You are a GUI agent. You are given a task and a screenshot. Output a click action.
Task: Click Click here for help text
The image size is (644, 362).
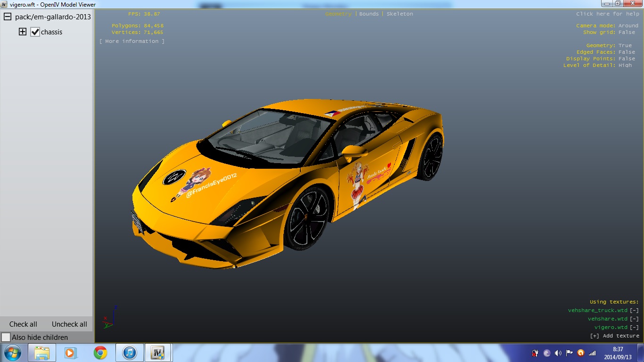point(607,14)
